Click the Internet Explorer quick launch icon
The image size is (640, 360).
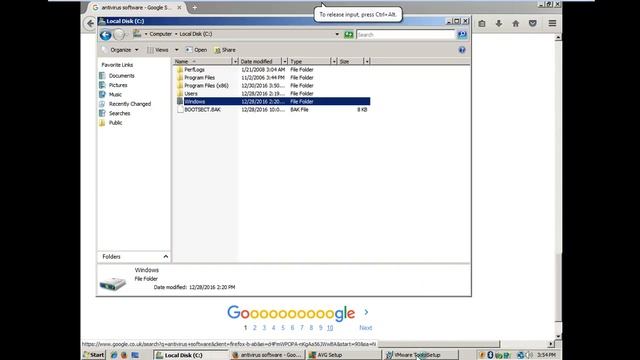pos(114,355)
